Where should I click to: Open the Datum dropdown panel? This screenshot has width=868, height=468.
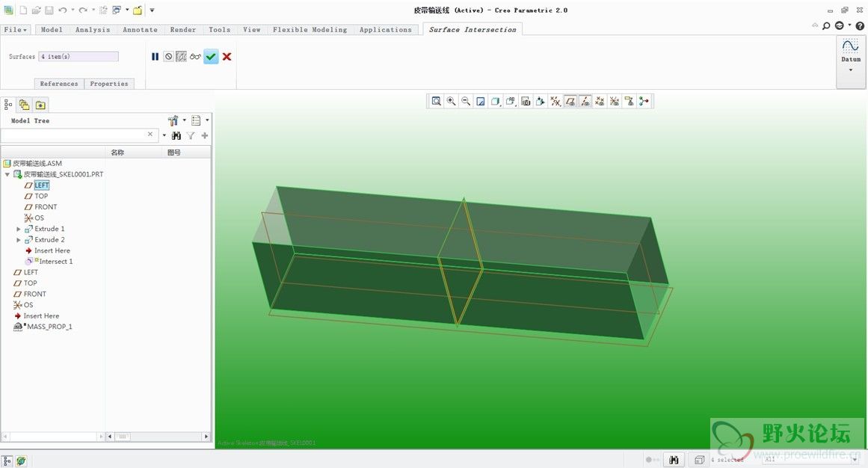(x=851, y=70)
